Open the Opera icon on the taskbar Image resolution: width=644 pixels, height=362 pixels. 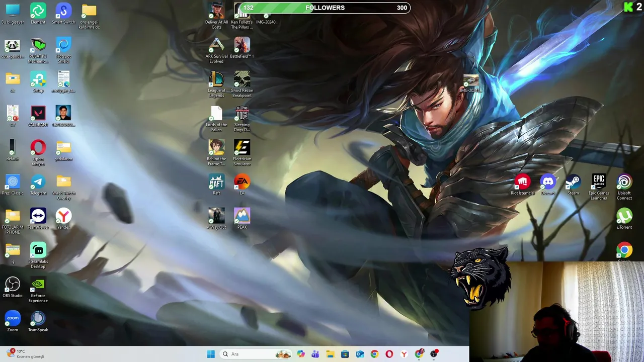[x=389, y=354]
